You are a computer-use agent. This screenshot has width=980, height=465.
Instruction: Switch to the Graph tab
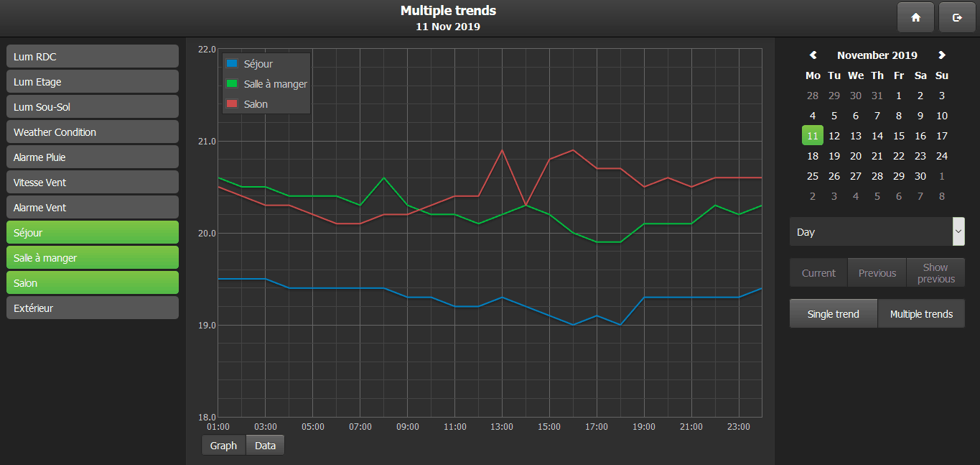tap(223, 446)
